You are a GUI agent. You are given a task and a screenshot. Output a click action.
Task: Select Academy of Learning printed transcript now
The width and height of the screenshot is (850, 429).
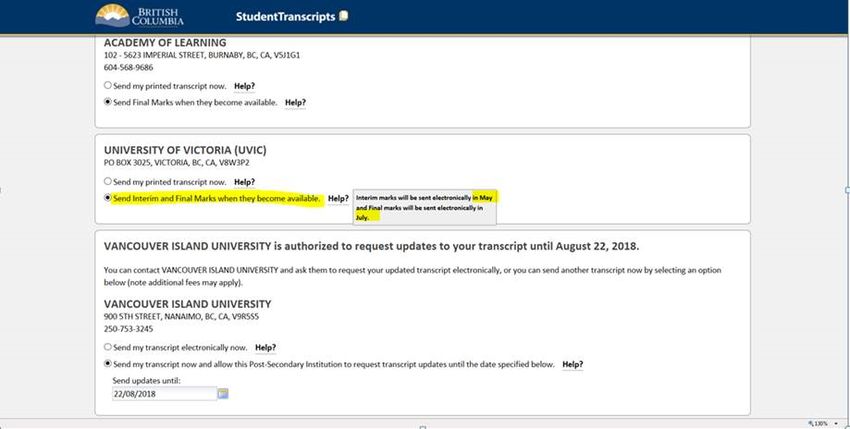[108, 86]
